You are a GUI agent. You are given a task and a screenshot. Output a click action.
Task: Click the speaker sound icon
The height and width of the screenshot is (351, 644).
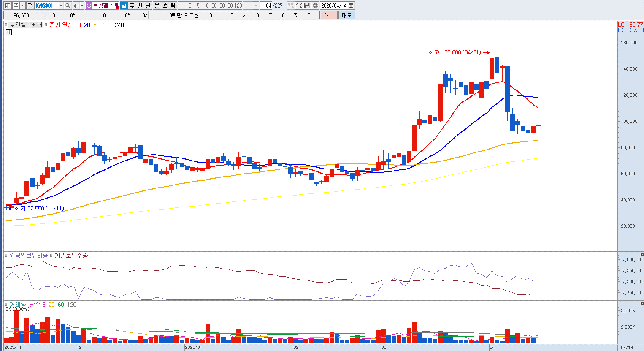76,5
